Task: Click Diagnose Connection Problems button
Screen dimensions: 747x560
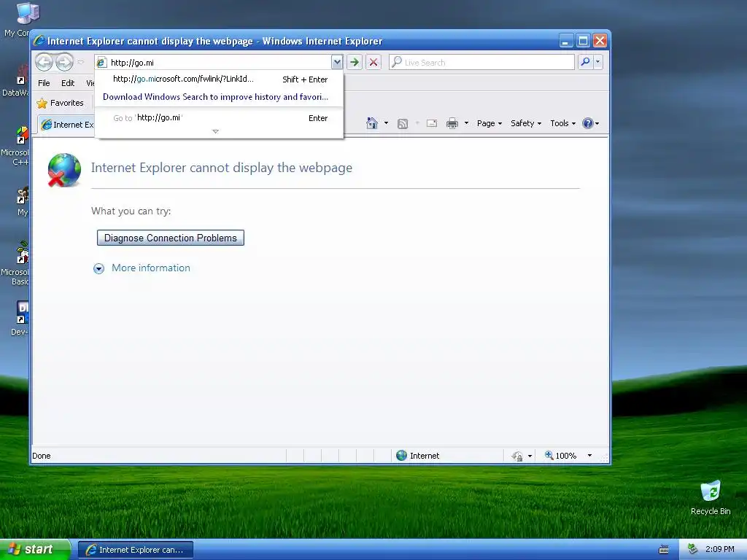Action: tap(171, 238)
